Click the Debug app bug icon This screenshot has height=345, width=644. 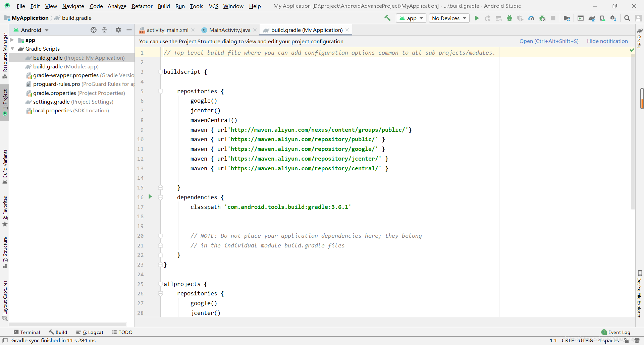509,18
